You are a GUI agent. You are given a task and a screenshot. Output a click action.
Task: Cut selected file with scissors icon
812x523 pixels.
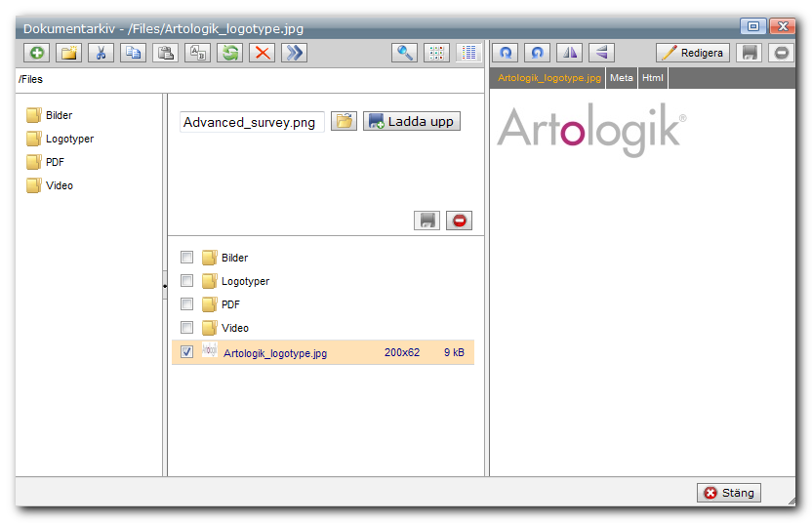click(101, 53)
